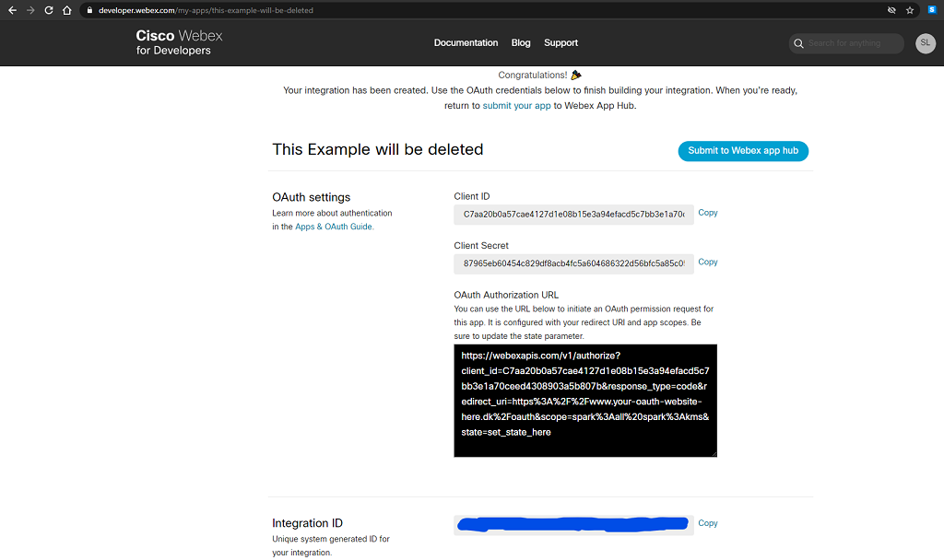Follow the submit your app link
This screenshot has width=944, height=560.
pos(516,105)
